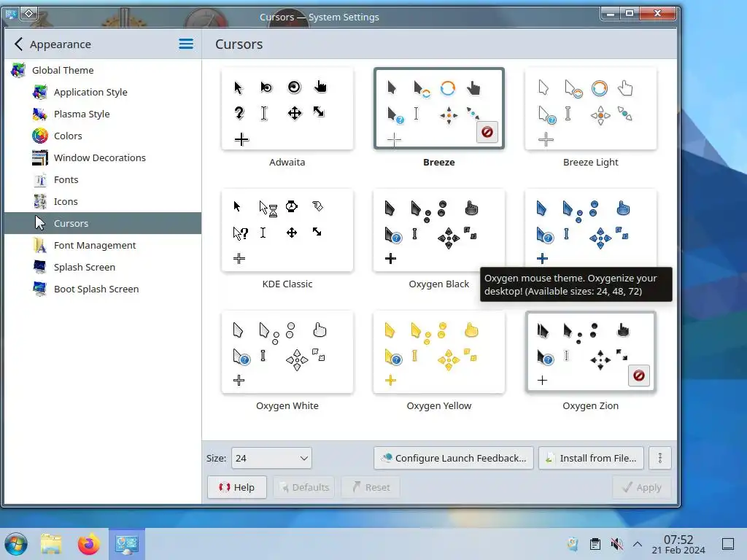Launch Firefox from the taskbar

click(x=89, y=544)
